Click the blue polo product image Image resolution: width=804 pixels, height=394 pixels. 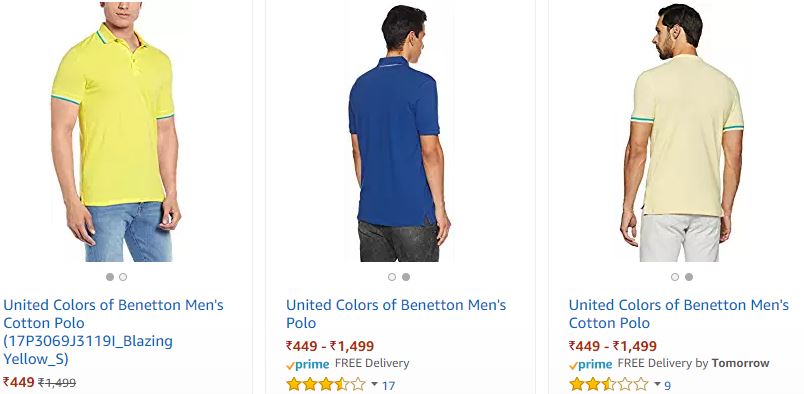tap(399, 133)
